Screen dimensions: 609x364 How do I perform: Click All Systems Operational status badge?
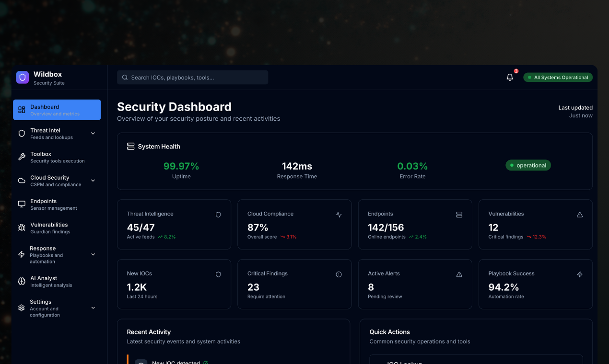[x=558, y=78]
